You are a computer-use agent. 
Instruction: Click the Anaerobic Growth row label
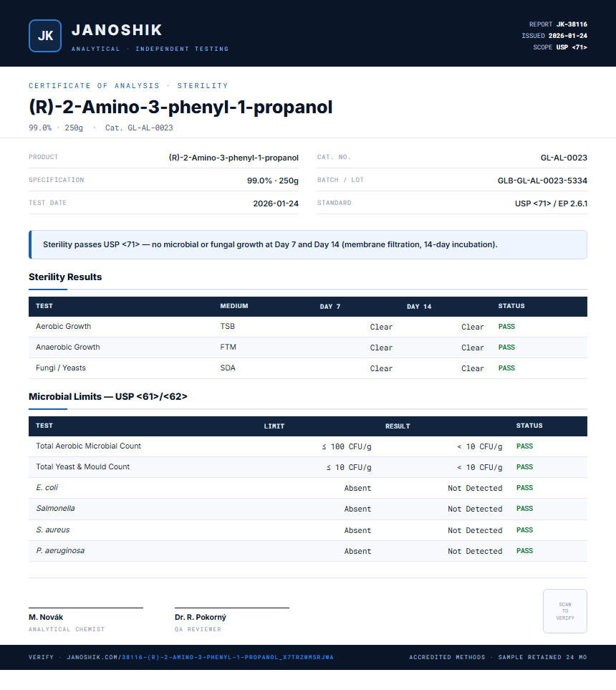tap(68, 347)
